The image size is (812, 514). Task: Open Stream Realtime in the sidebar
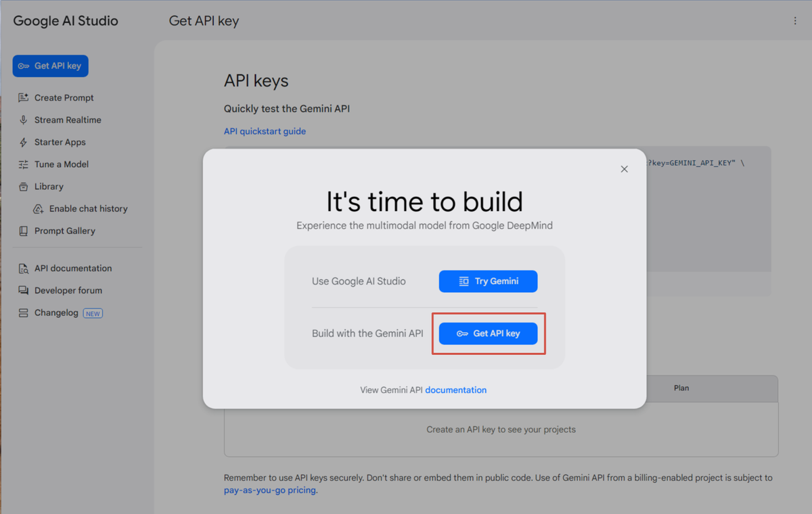tap(68, 120)
